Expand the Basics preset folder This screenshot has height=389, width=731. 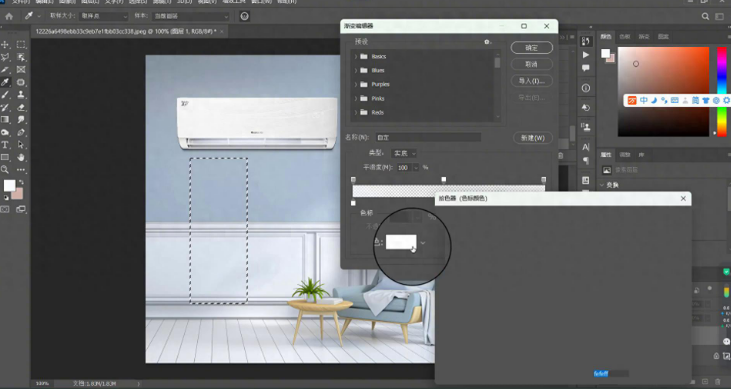point(356,56)
